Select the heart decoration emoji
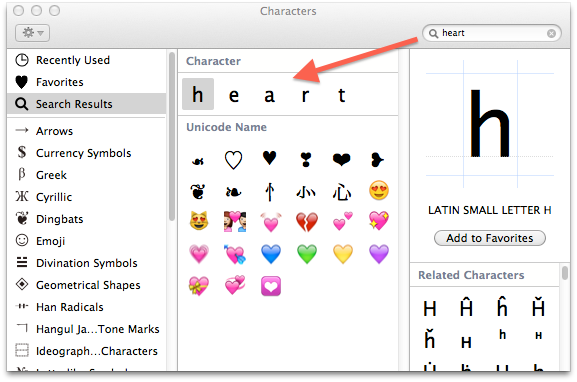577x382 pixels. click(271, 286)
